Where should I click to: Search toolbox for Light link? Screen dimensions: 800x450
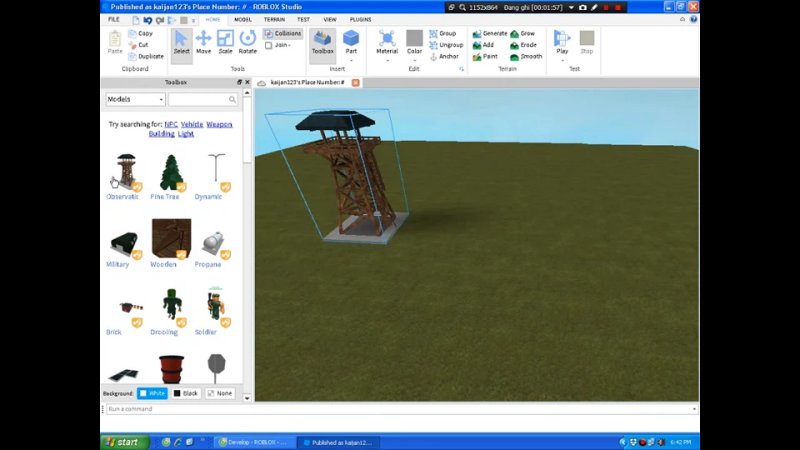point(186,134)
